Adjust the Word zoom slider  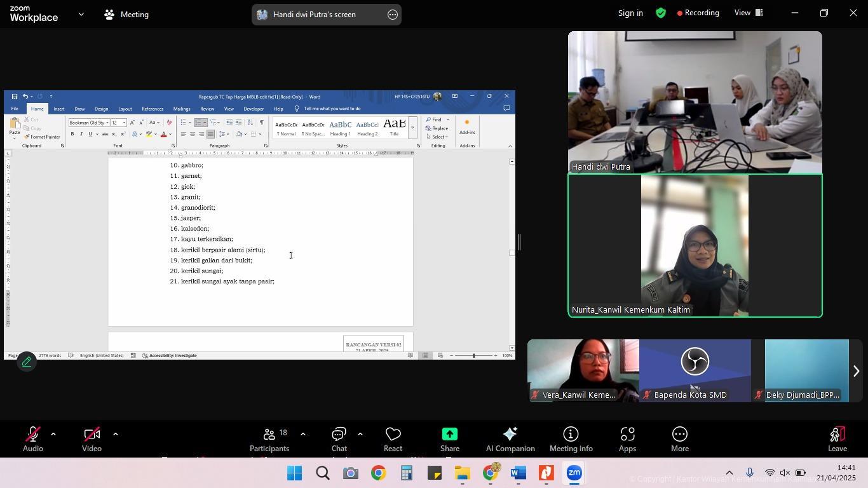pos(473,355)
